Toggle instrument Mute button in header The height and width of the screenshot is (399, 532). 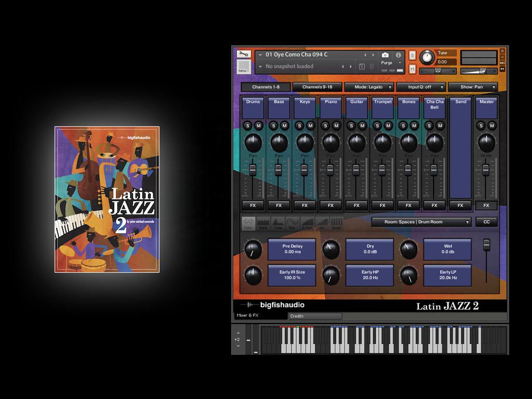(412, 69)
